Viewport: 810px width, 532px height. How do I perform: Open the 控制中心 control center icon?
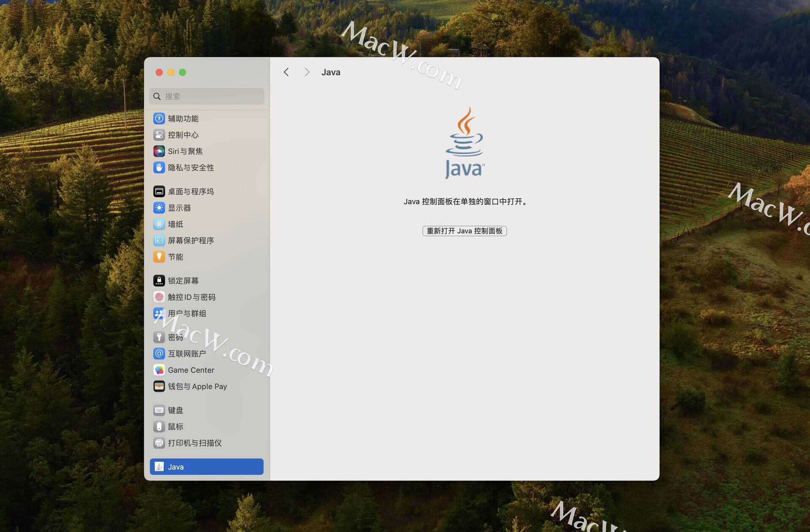[159, 135]
